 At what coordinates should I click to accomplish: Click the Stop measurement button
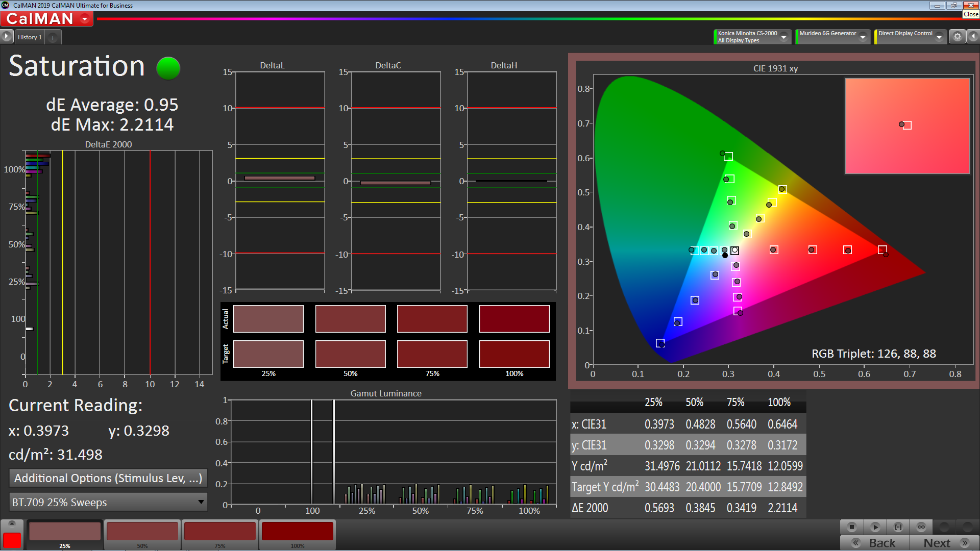(x=851, y=527)
